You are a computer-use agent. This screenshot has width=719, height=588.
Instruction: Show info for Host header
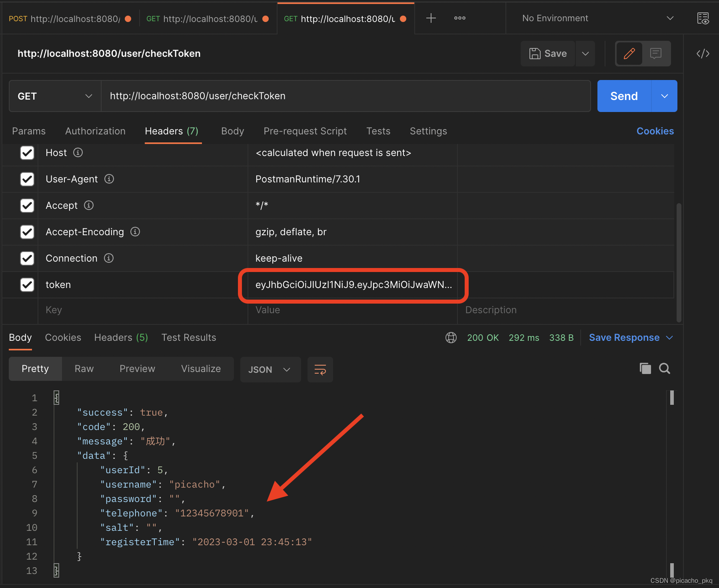pos(78,152)
